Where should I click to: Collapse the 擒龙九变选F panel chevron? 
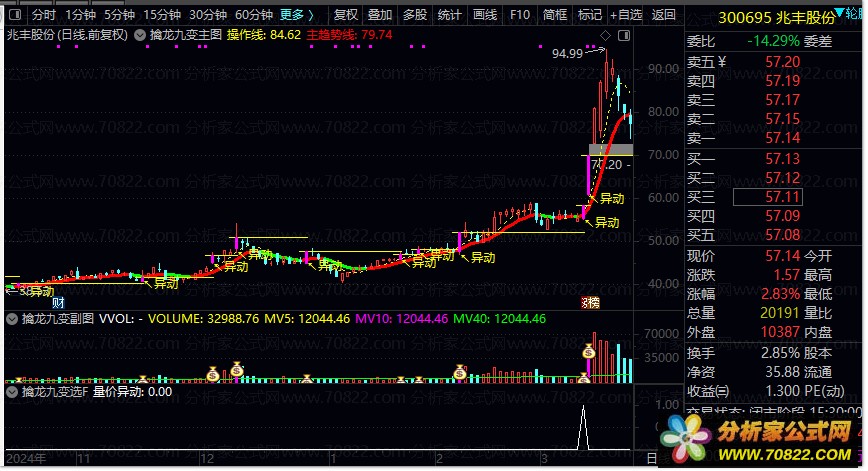pyautogui.click(x=12, y=392)
